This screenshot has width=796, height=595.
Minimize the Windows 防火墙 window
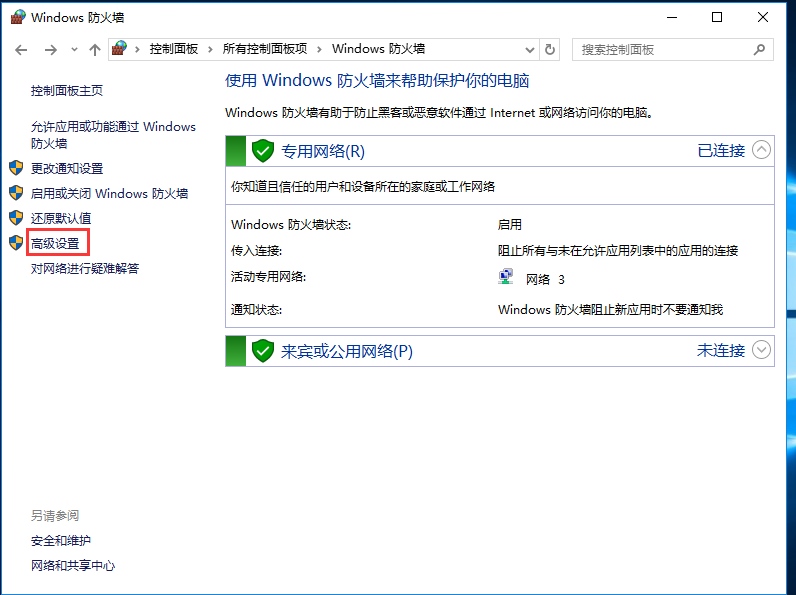click(672, 17)
